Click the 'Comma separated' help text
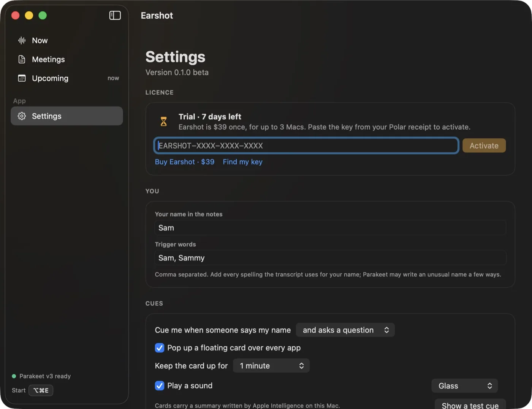The height and width of the screenshot is (409, 532). (328, 274)
